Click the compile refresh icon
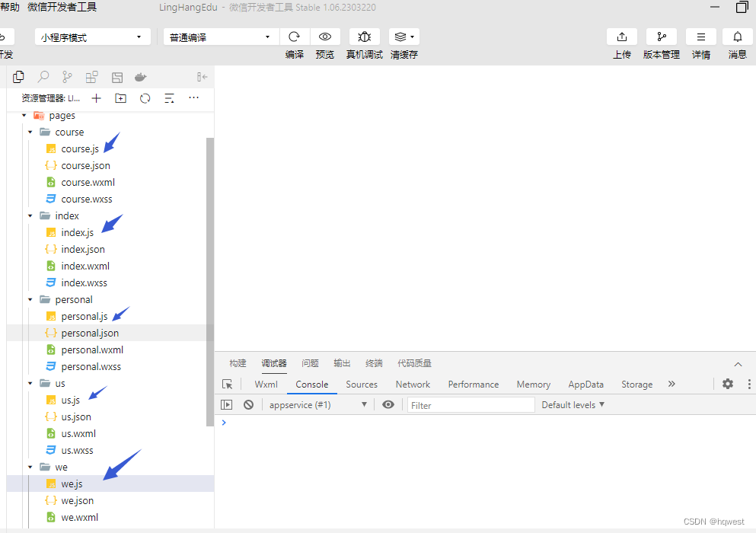The image size is (756, 533). pyautogui.click(x=294, y=37)
